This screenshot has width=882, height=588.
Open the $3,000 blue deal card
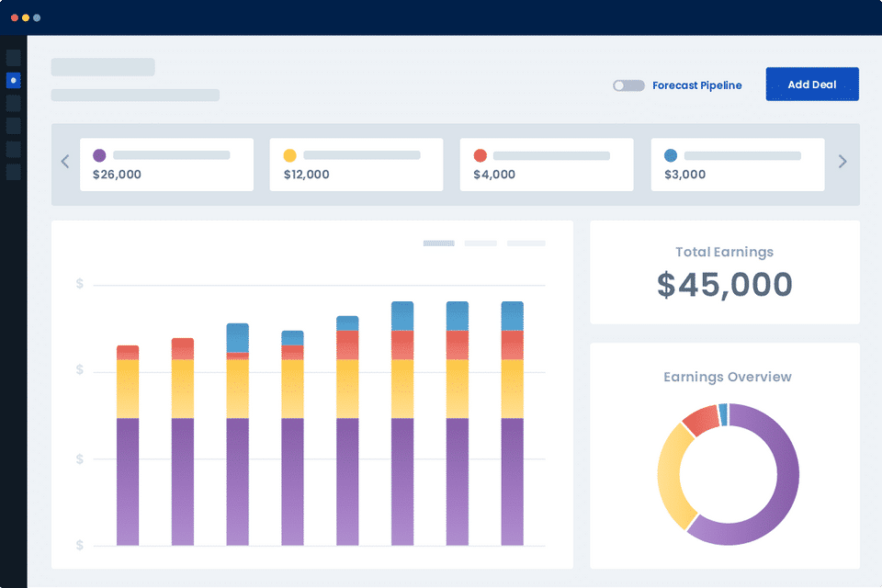[738, 164]
